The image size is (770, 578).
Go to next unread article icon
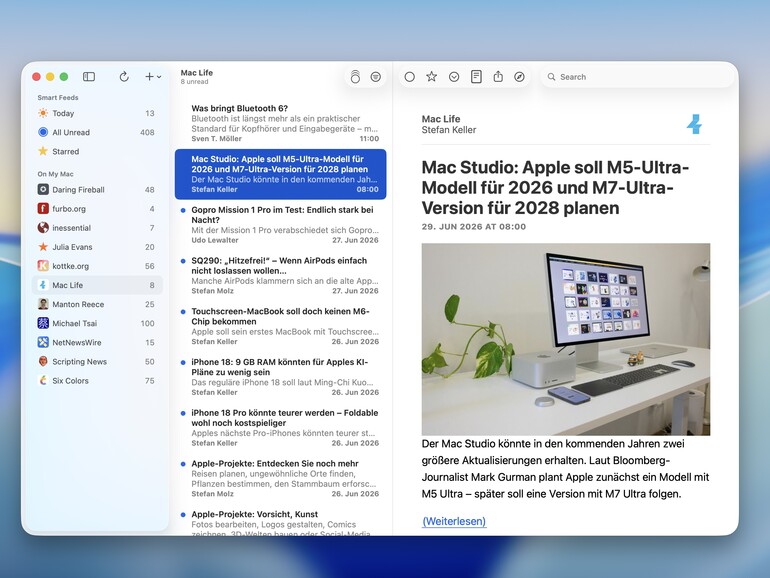(454, 77)
